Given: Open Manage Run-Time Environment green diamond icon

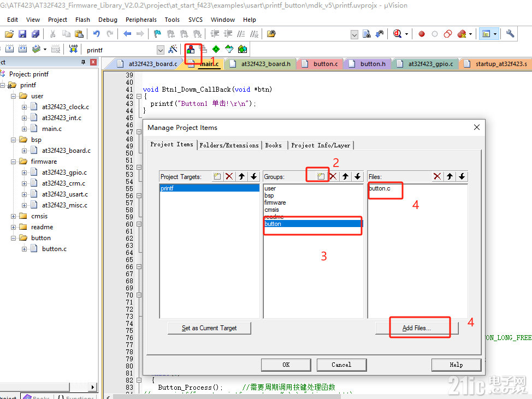Looking at the screenshot, I should (216, 50).
